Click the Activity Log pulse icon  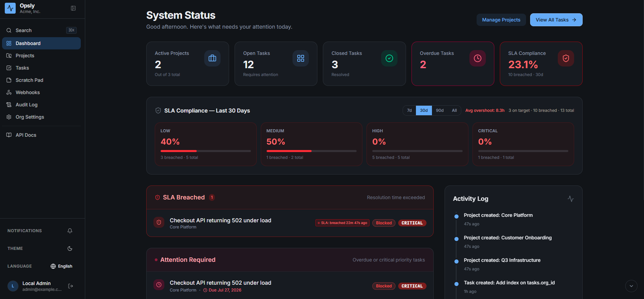point(571,199)
